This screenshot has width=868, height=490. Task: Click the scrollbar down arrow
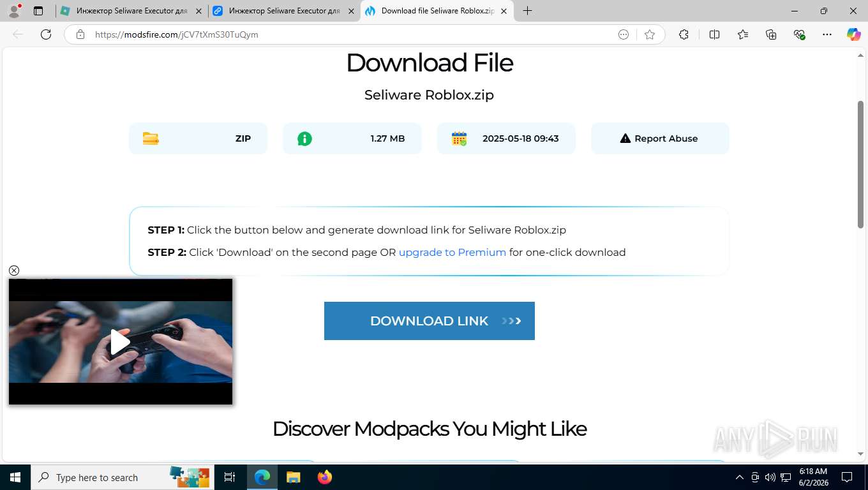click(860, 454)
